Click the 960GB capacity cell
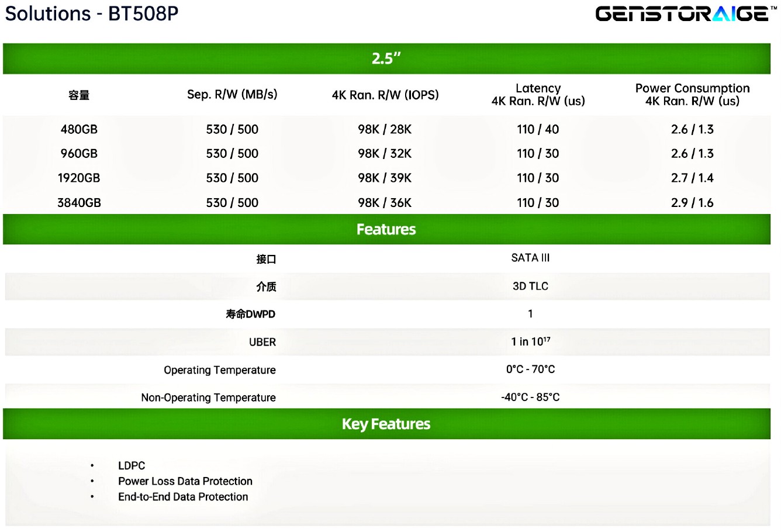781x532 pixels. point(79,154)
